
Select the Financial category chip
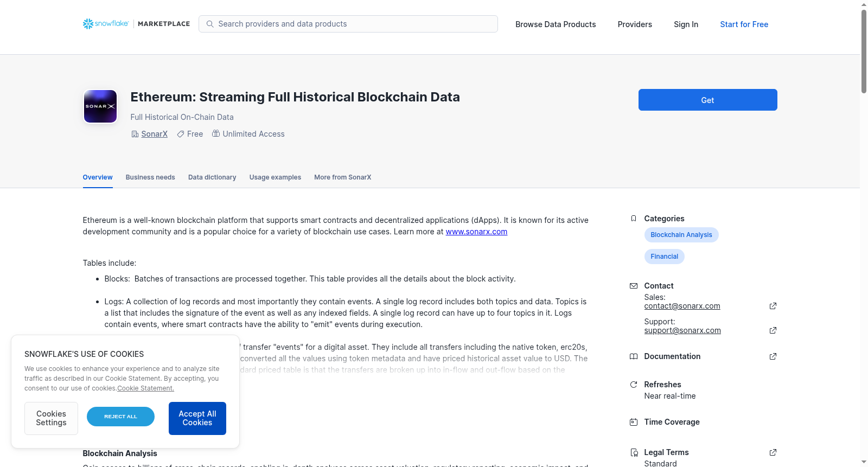click(x=664, y=257)
